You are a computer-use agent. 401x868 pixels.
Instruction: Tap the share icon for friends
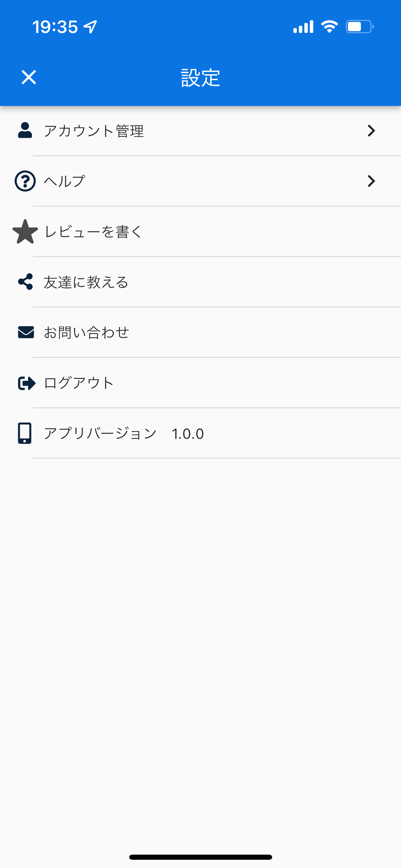click(26, 282)
